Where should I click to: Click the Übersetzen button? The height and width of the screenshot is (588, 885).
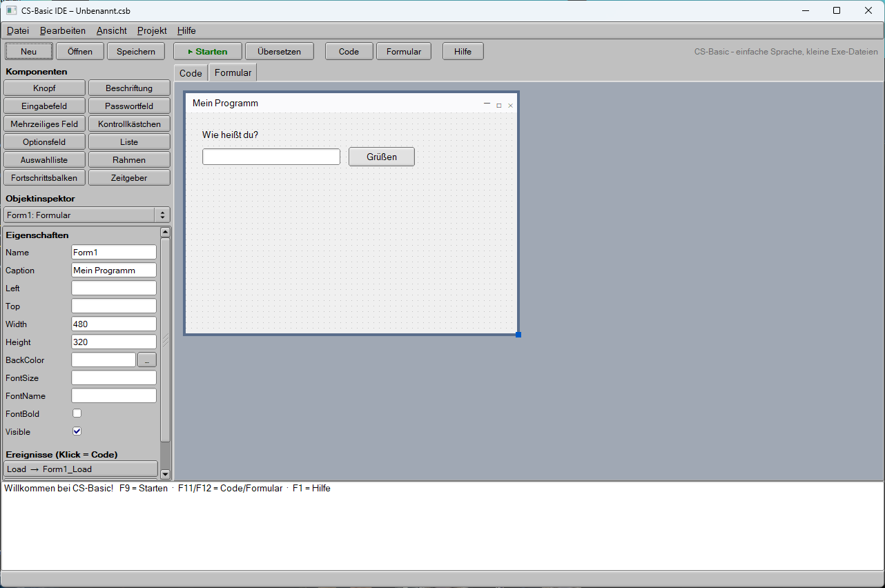click(279, 52)
